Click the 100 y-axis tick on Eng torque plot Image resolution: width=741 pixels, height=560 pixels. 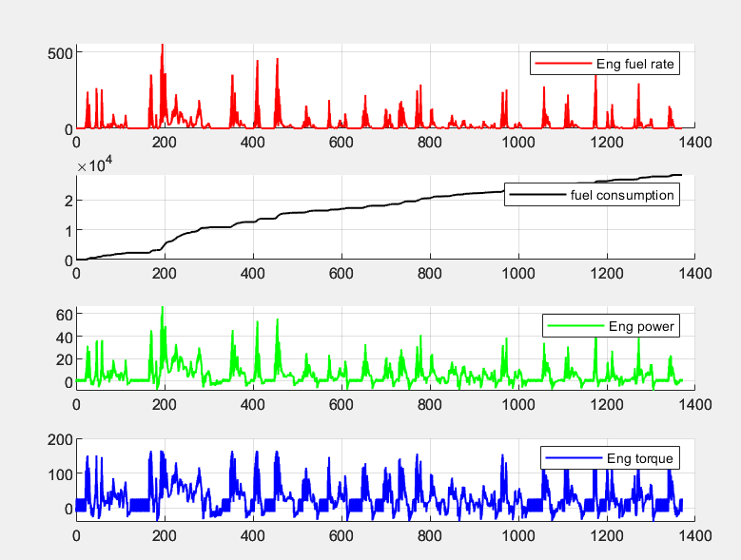click(60, 474)
